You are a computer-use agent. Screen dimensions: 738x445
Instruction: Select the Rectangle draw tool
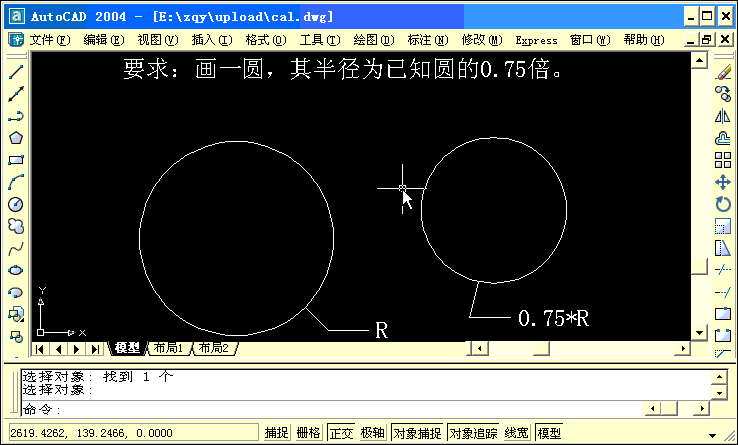[x=15, y=160]
